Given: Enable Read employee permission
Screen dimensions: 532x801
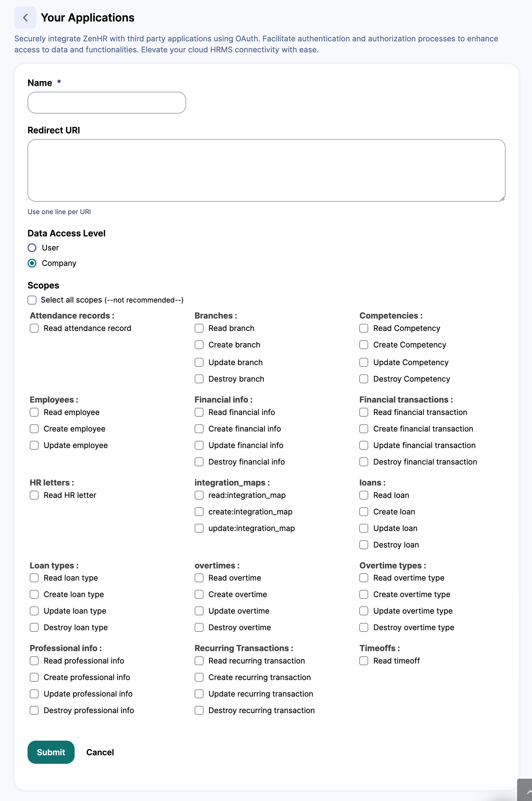Looking at the screenshot, I should click(x=34, y=412).
